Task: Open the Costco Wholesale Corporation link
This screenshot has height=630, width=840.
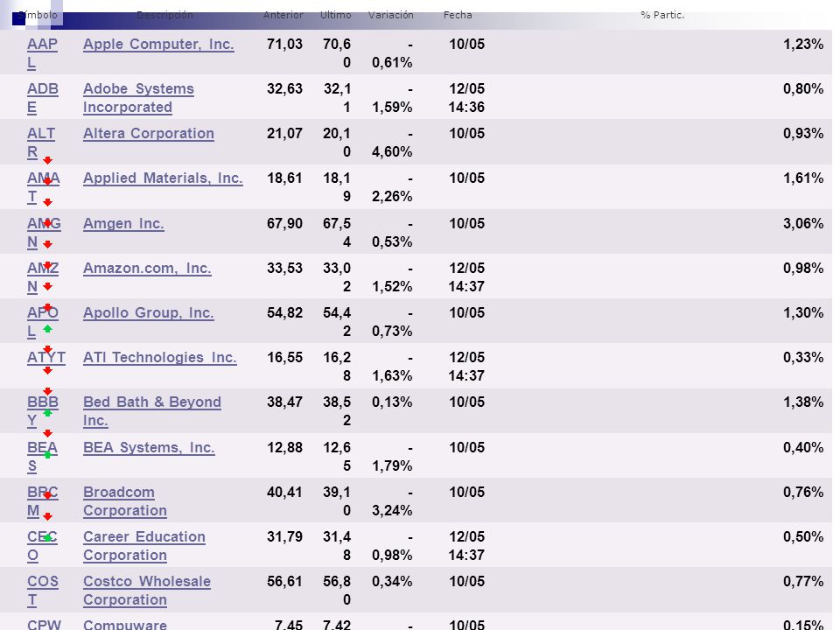Action: (147, 591)
